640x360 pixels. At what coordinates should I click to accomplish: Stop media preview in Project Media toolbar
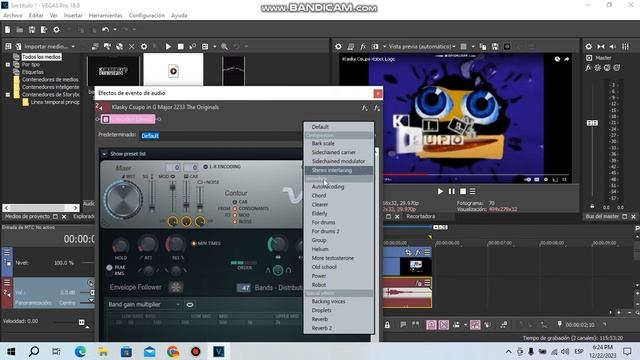[180, 47]
